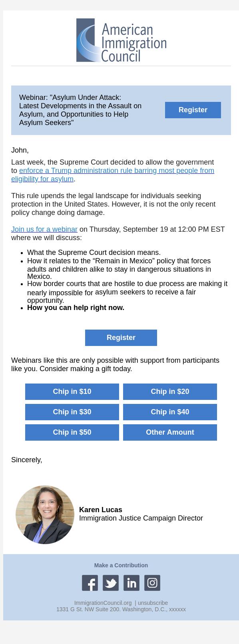The image size is (239, 644).
Task: Open the Instagram social icon
Action: click(152, 583)
